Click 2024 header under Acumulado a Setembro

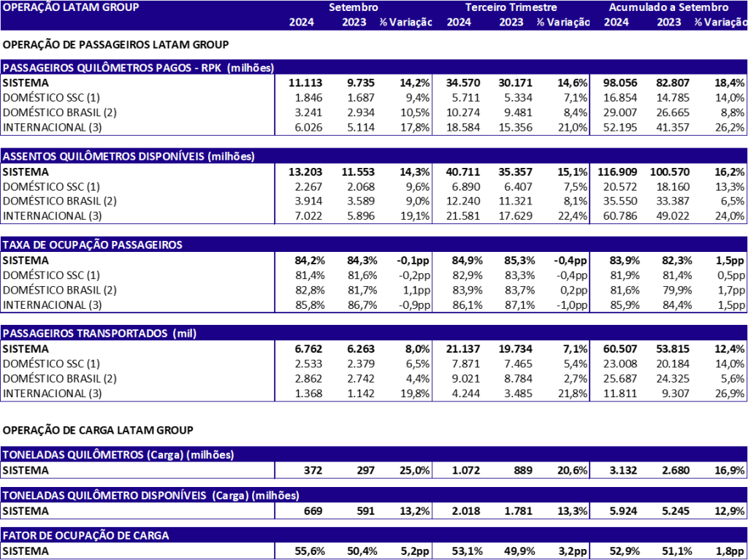[616, 22]
